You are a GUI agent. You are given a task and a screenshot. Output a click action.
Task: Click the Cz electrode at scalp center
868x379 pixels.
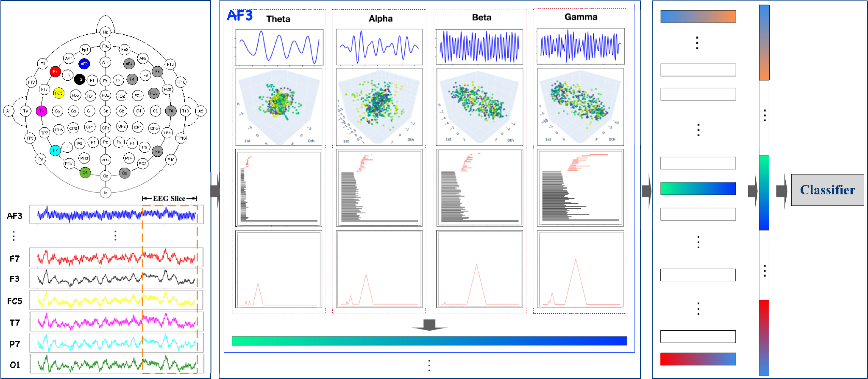tap(105, 111)
